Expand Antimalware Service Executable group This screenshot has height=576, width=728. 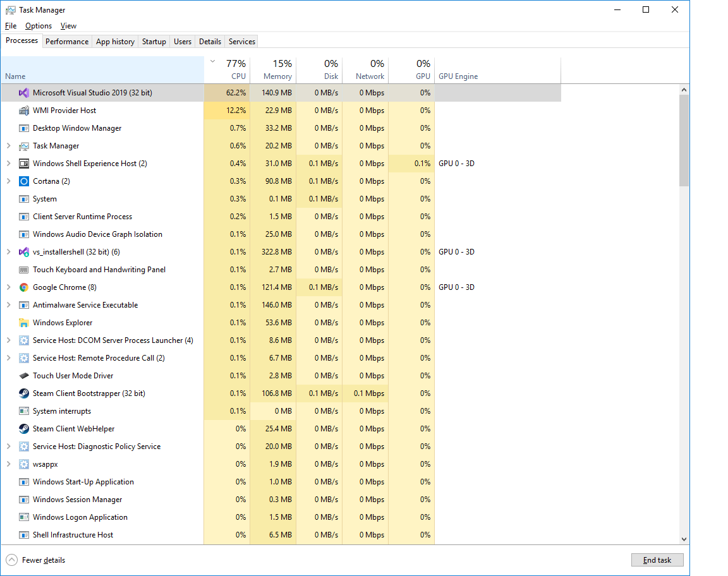pyautogui.click(x=8, y=305)
